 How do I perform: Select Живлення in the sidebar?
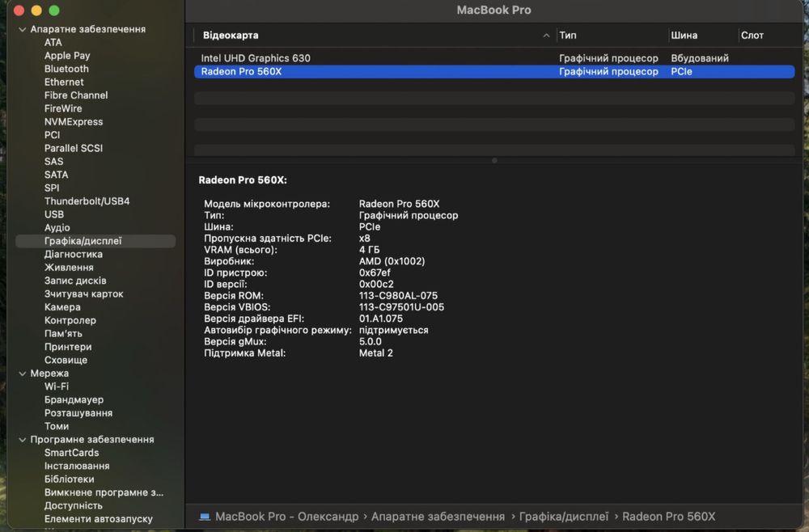(69, 268)
